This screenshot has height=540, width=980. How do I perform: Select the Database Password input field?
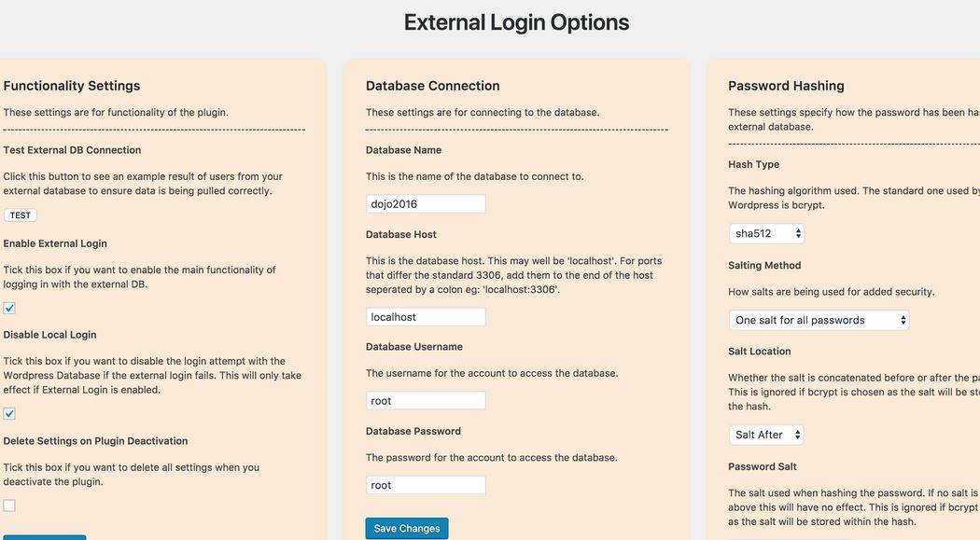pyautogui.click(x=426, y=485)
